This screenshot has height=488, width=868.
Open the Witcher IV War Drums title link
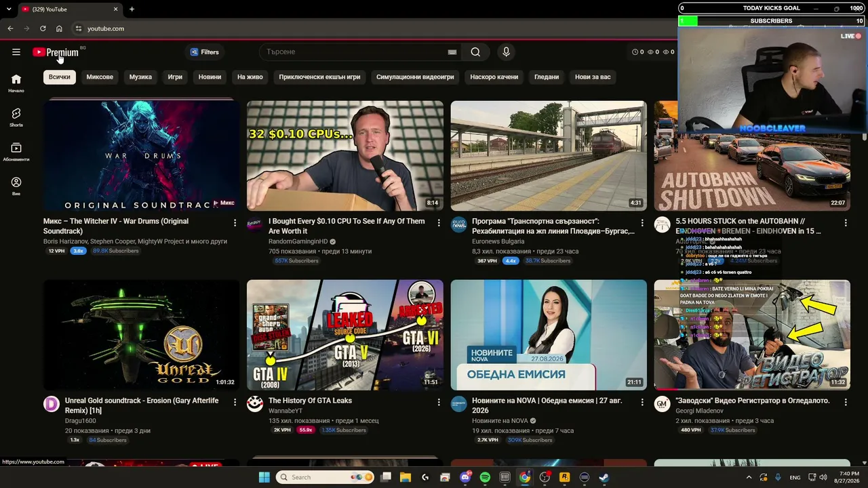click(x=116, y=226)
